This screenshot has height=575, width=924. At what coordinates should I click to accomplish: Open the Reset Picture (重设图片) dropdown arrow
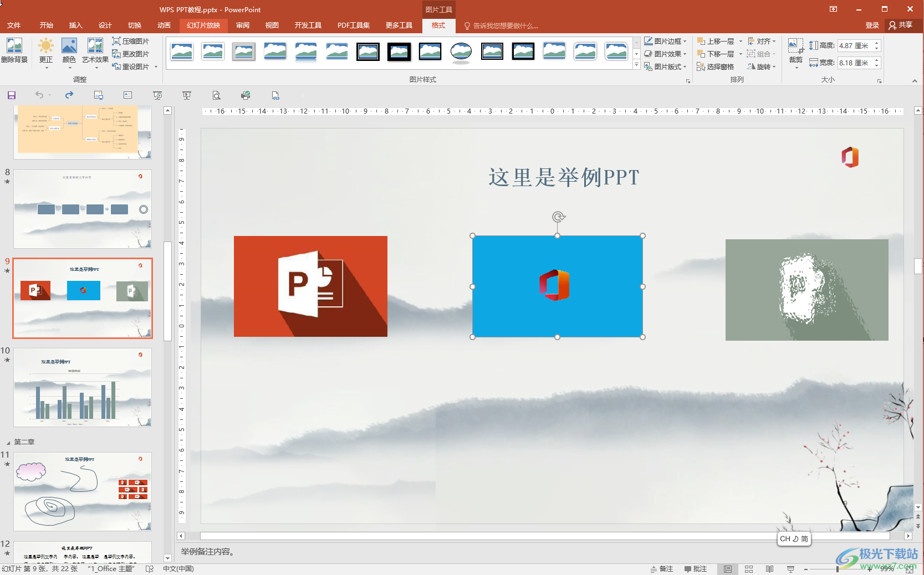click(x=156, y=66)
